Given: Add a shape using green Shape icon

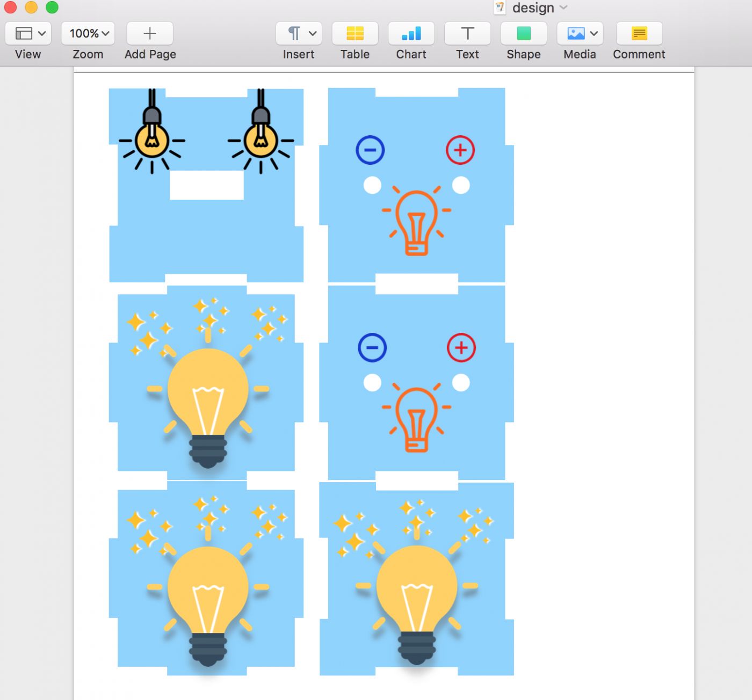Looking at the screenshot, I should pos(523,34).
